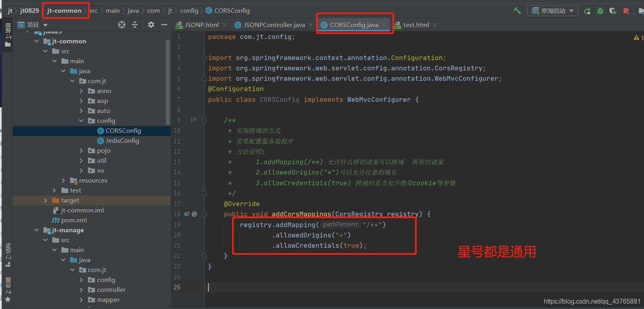This screenshot has height=309, width=644.
Task: Click jt-common in the breadcrumb bar
Action: [64, 11]
